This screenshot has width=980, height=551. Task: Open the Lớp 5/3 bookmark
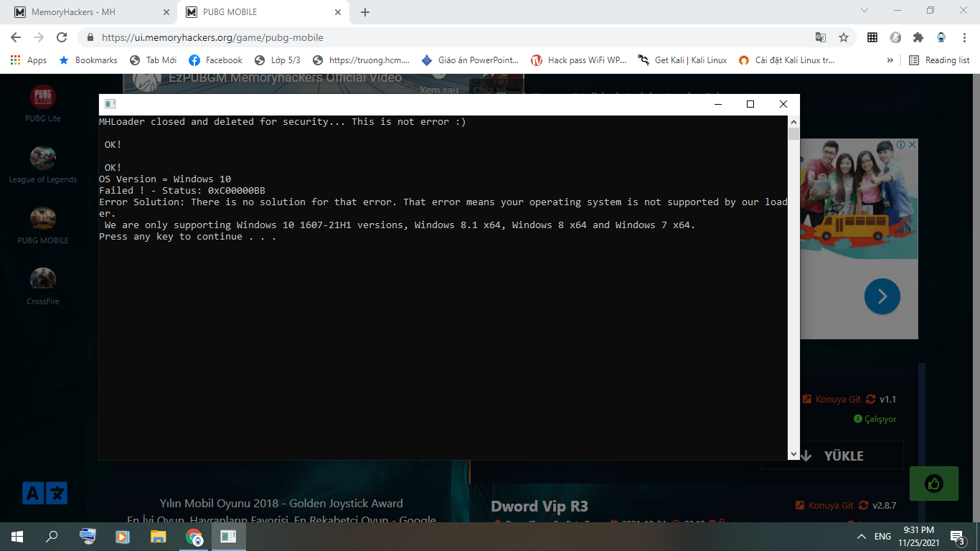click(278, 60)
